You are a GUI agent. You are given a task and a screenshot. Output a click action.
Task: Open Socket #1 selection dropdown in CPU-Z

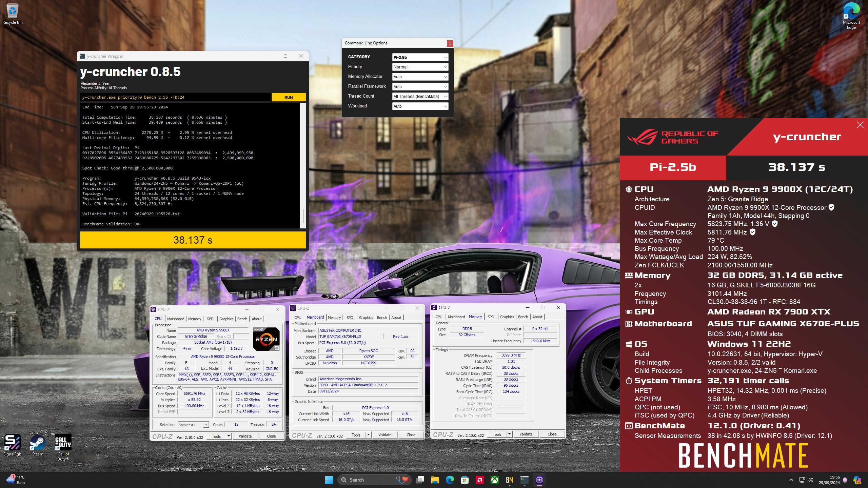click(193, 425)
